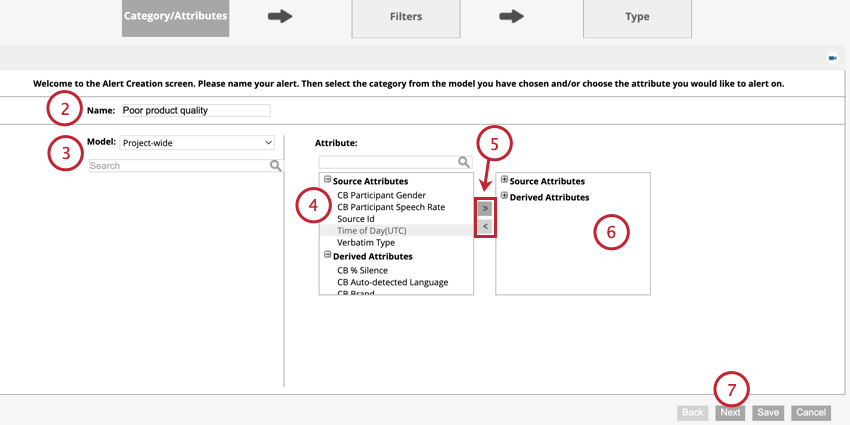Expand Derived Attributes in selected attributes box
The width and height of the screenshot is (850, 425).
(x=505, y=196)
